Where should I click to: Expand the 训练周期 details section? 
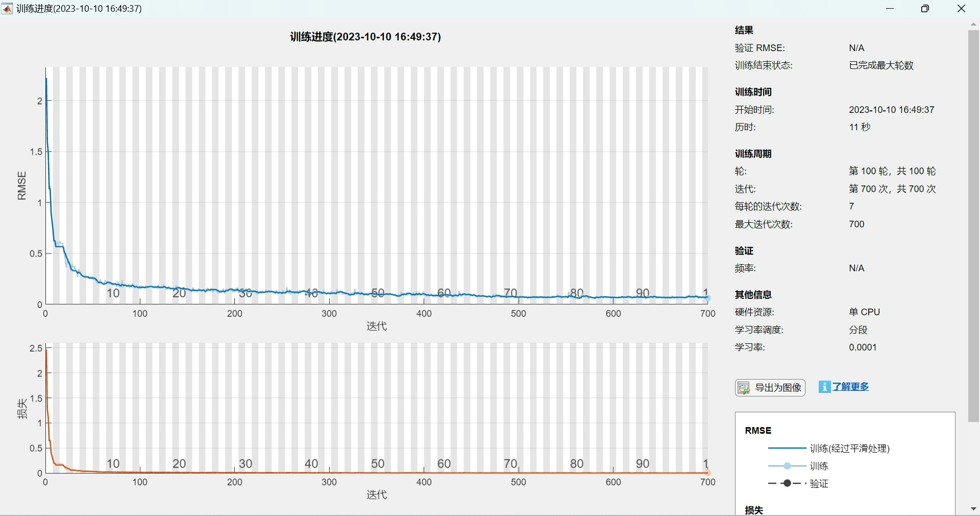click(x=753, y=154)
